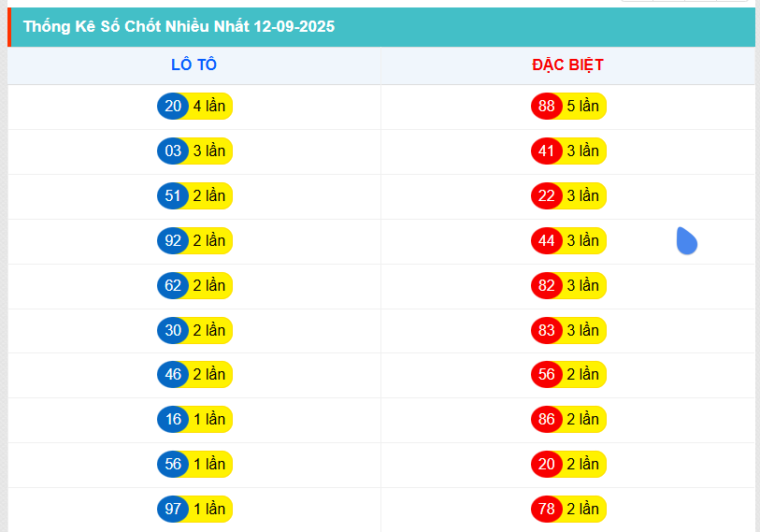
Task: Select the red 44 number circle
Action: (x=546, y=240)
